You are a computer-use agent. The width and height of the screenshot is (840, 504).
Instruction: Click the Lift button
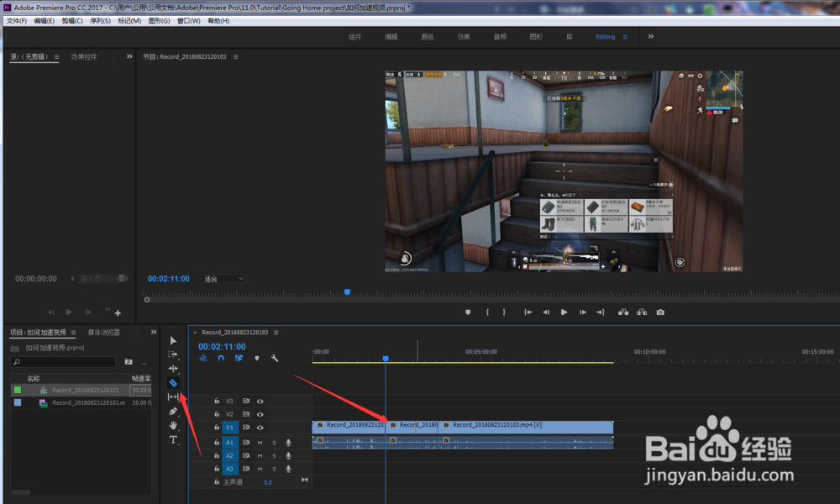[x=623, y=312]
